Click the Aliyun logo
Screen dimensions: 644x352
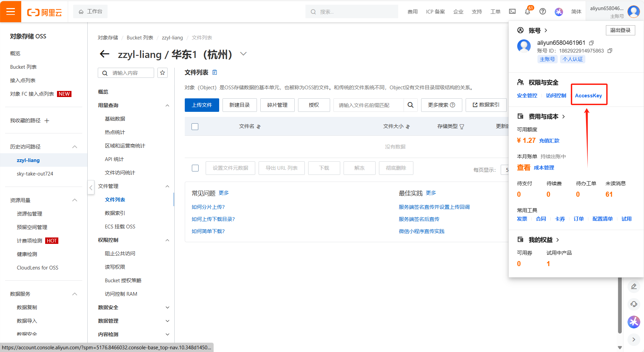(x=45, y=12)
